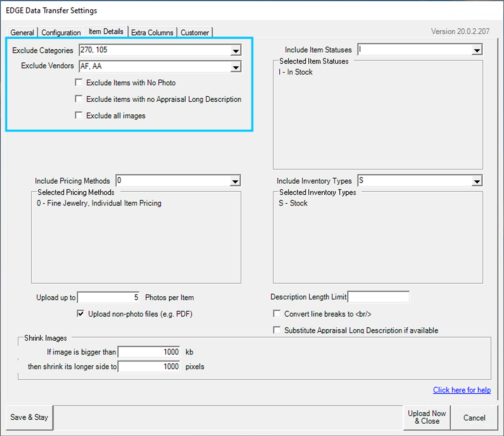504x436 pixels.
Task: Enable Convert line breaks to <br/>
Action: tap(277, 314)
